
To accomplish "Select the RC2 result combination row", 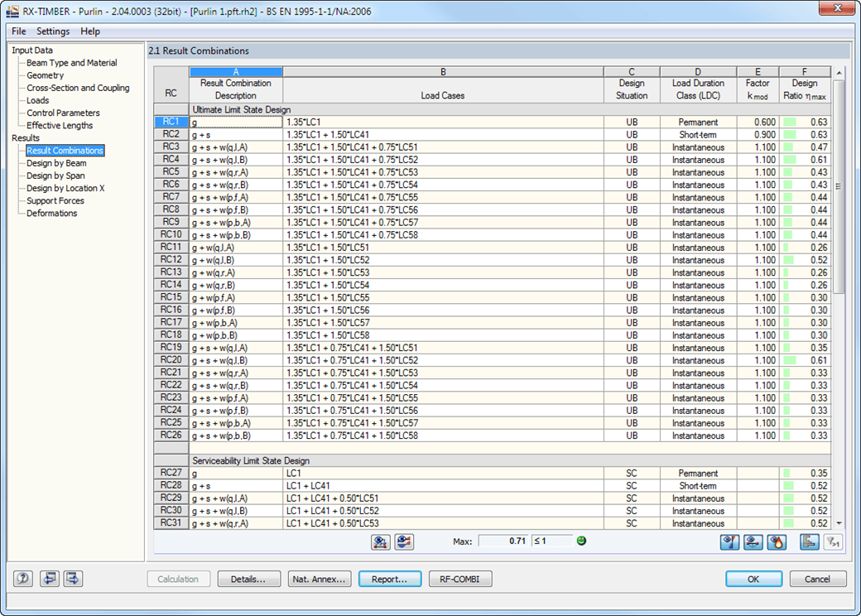I will pyautogui.click(x=170, y=134).
